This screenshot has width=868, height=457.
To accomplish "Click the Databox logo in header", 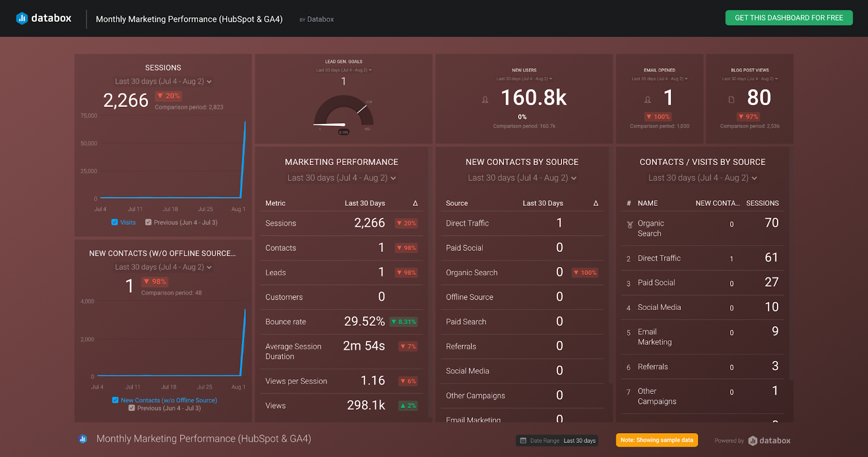I will click(43, 18).
